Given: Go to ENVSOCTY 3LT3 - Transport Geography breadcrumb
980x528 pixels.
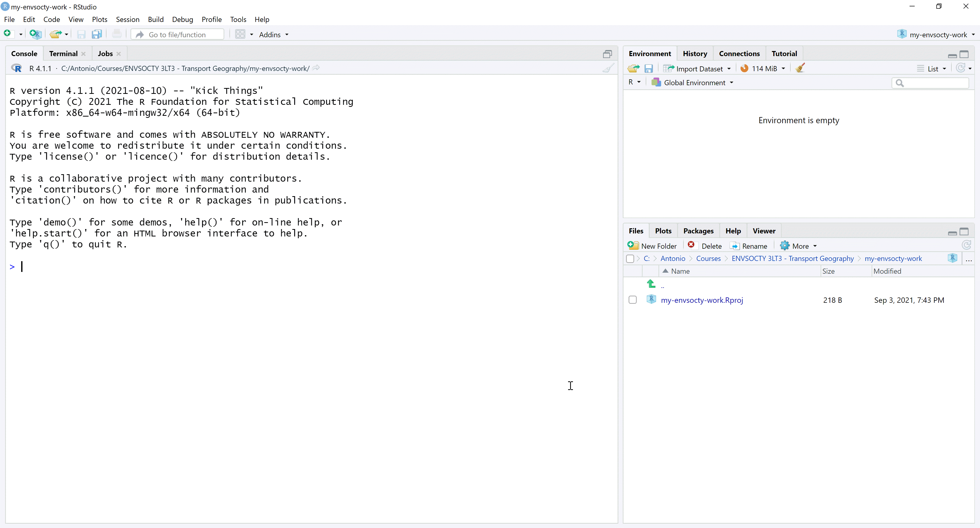Looking at the screenshot, I should [792, 258].
